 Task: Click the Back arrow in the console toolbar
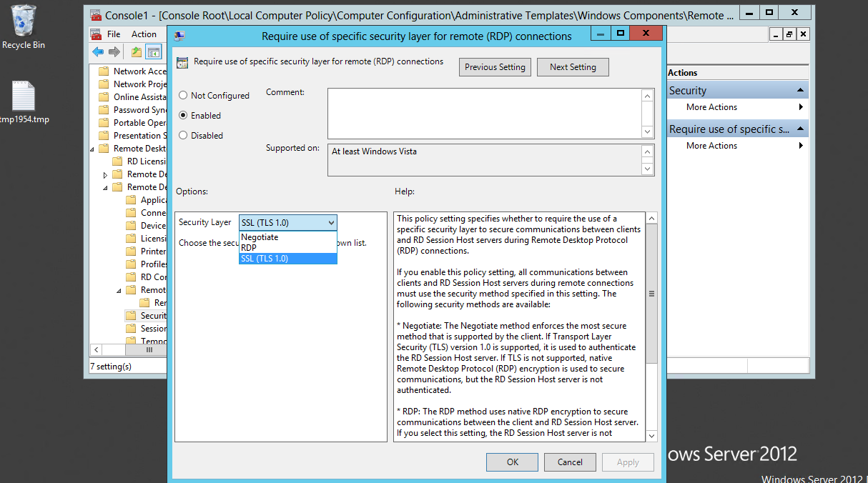tap(98, 51)
